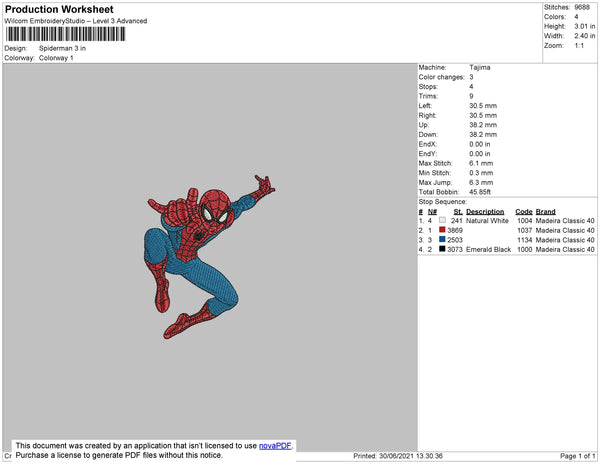Click the Colors value 4
Screen dimensions: 600x464
click(576, 17)
